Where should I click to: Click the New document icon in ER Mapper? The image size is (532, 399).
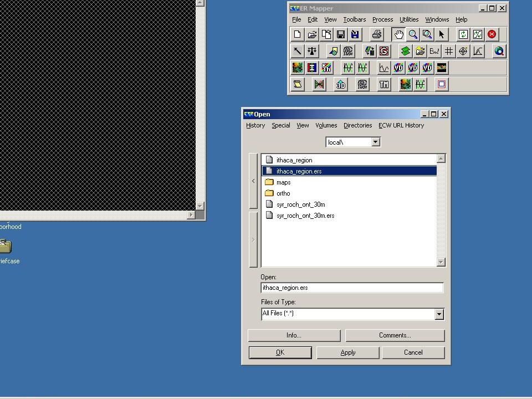click(x=297, y=34)
